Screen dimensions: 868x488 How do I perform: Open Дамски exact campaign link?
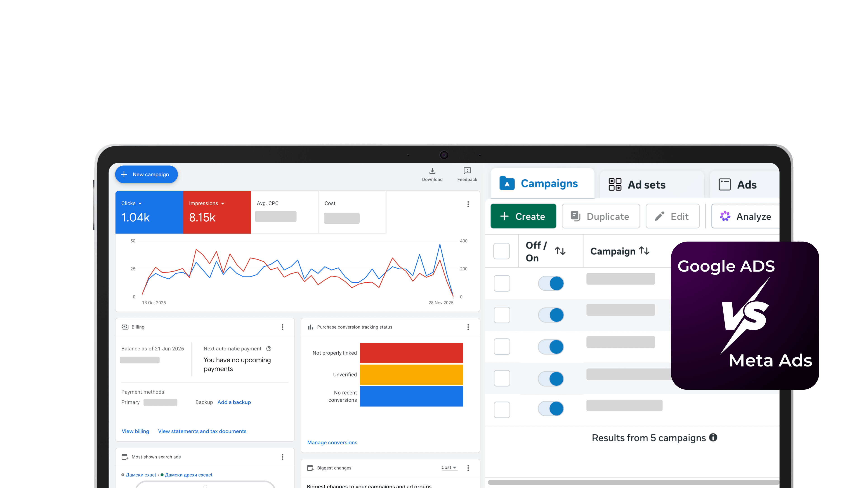point(141,475)
